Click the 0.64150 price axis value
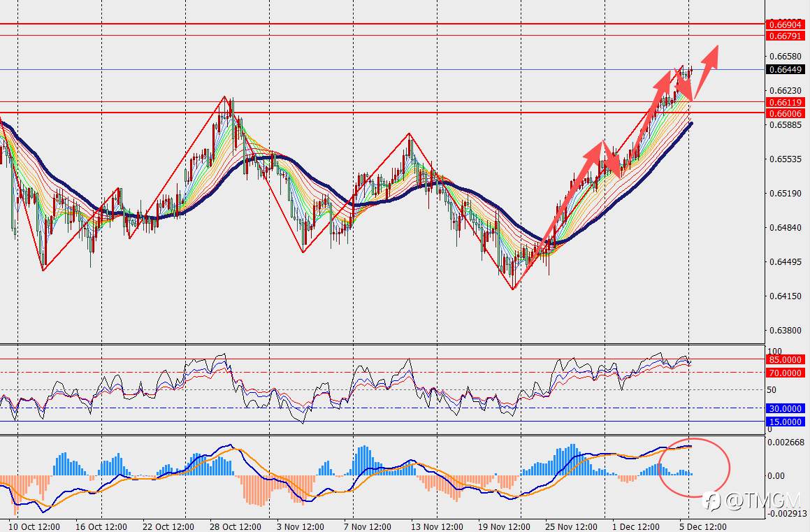Screen dimensions: 810x532 [786, 296]
